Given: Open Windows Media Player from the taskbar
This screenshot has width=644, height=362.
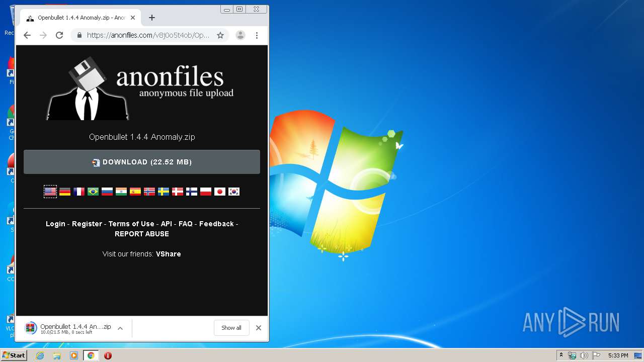Looking at the screenshot, I should pyautogui.click(x=74, y=355).
